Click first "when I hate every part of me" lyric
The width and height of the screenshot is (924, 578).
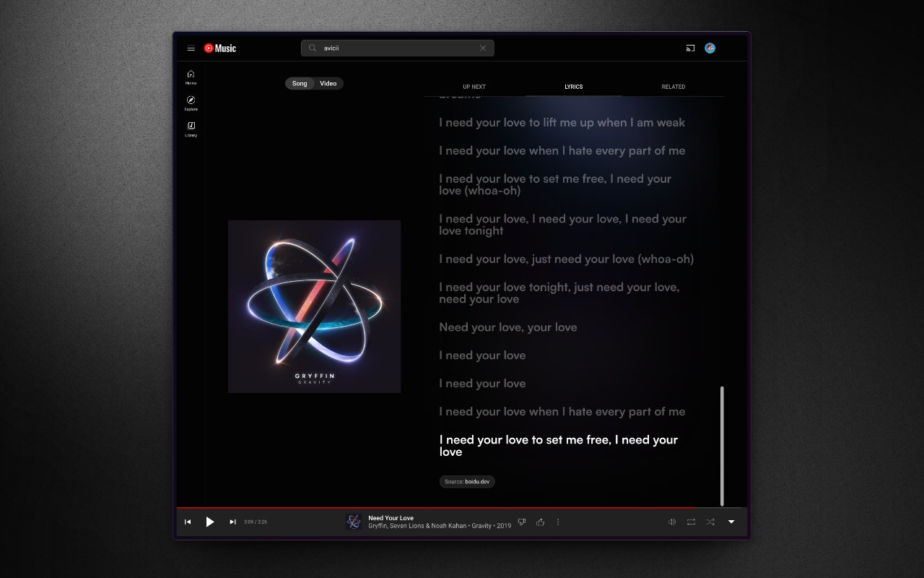tap(562, 151)
